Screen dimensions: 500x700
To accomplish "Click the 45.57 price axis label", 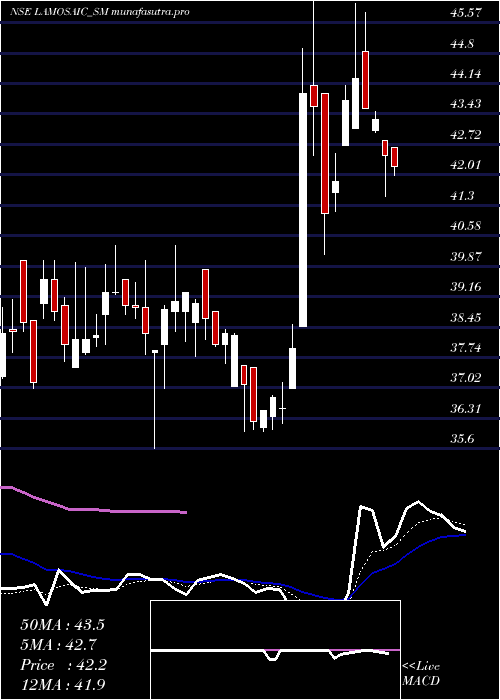I will 466,13.
